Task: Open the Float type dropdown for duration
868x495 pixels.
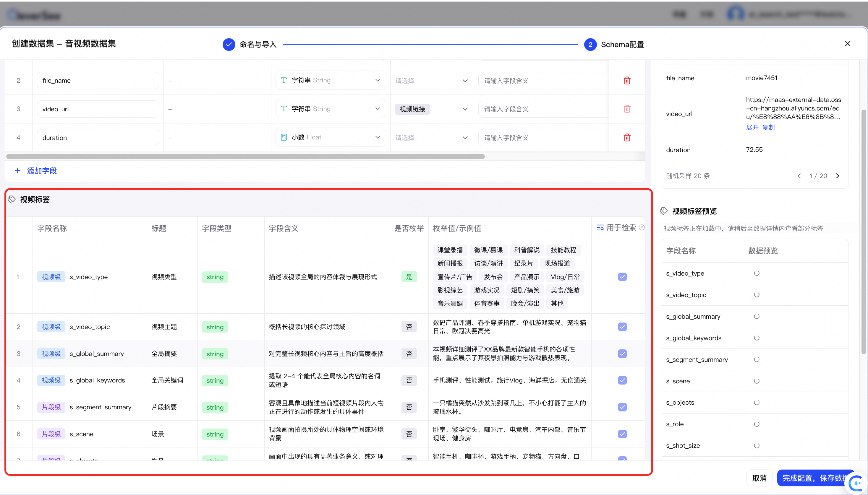Action: click(331, 137)
